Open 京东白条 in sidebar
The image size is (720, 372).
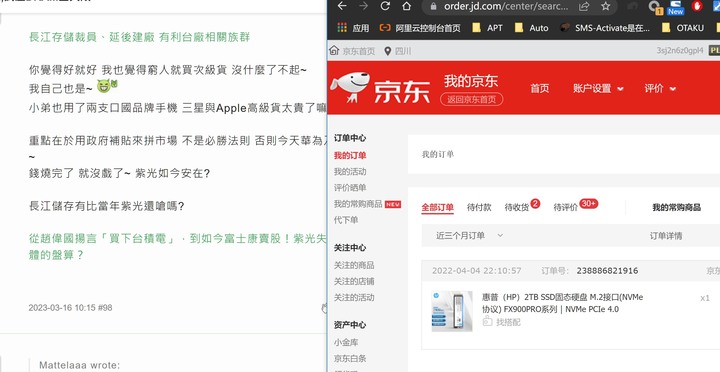[x=350, y=358]
